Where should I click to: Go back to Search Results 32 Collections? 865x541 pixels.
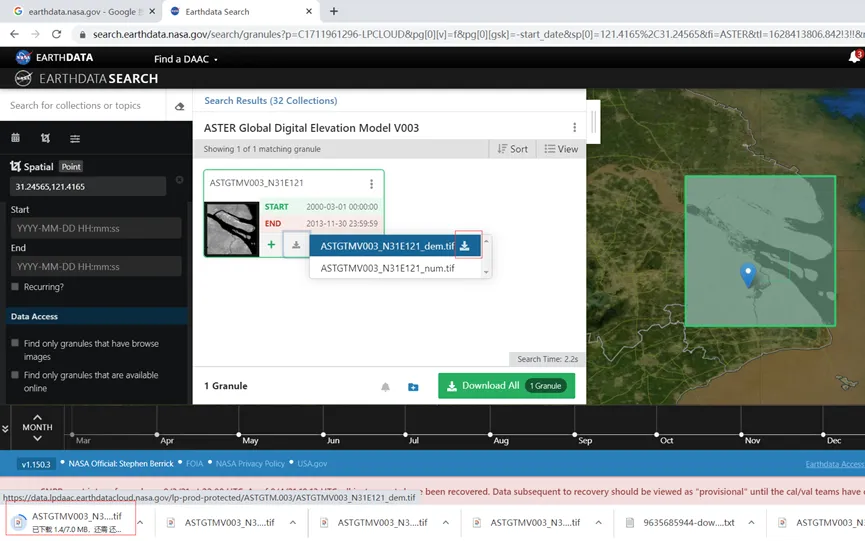click(270, 100)
